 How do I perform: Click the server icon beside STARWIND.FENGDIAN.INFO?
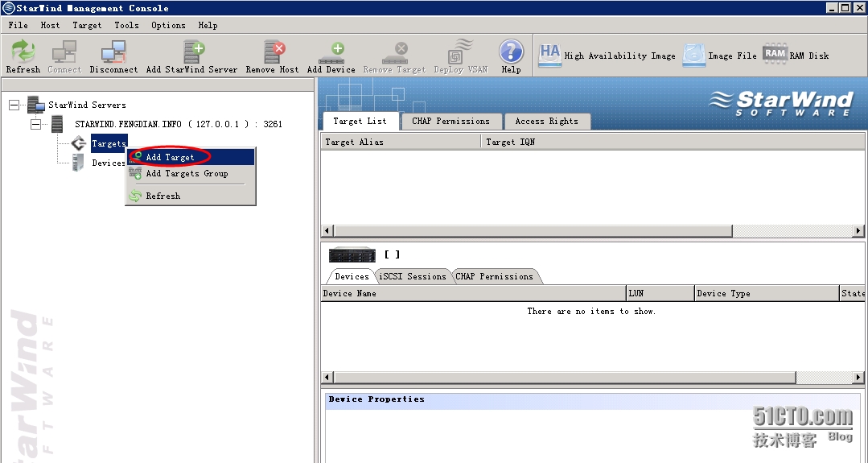click(x=57, y=124)
